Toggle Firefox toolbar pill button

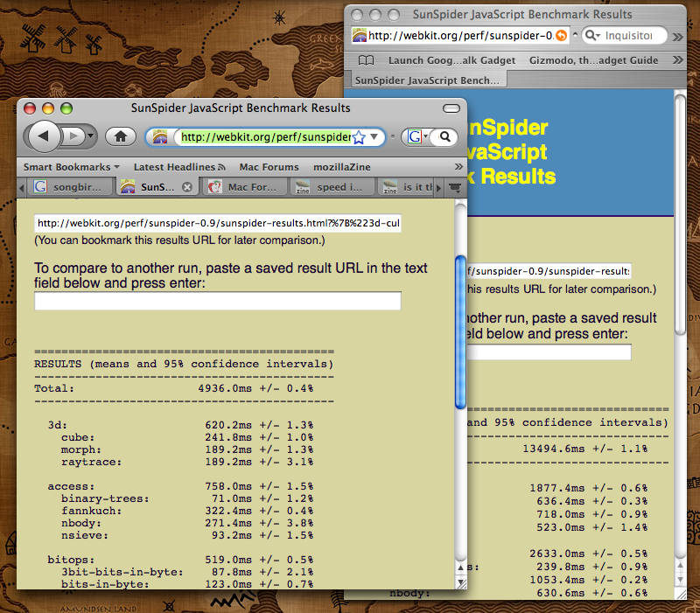click(x=451, y=108)
